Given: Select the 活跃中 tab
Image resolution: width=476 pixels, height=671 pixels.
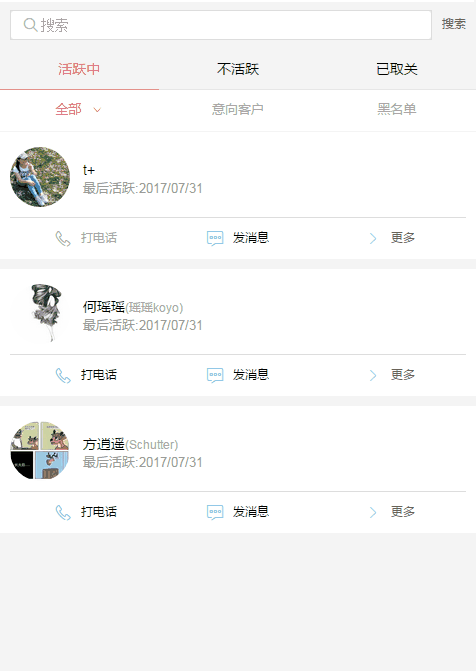Looking at the screenshot, I should [x=79, y=69].
